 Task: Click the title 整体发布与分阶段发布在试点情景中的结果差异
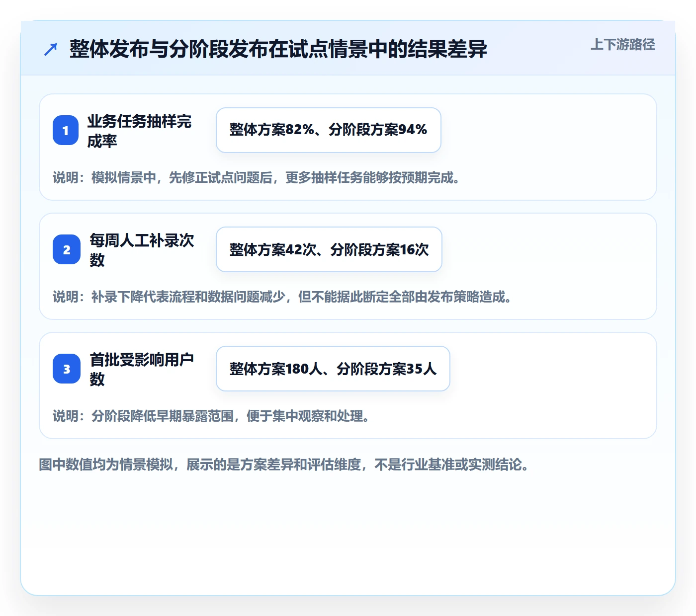coord(278,49)
